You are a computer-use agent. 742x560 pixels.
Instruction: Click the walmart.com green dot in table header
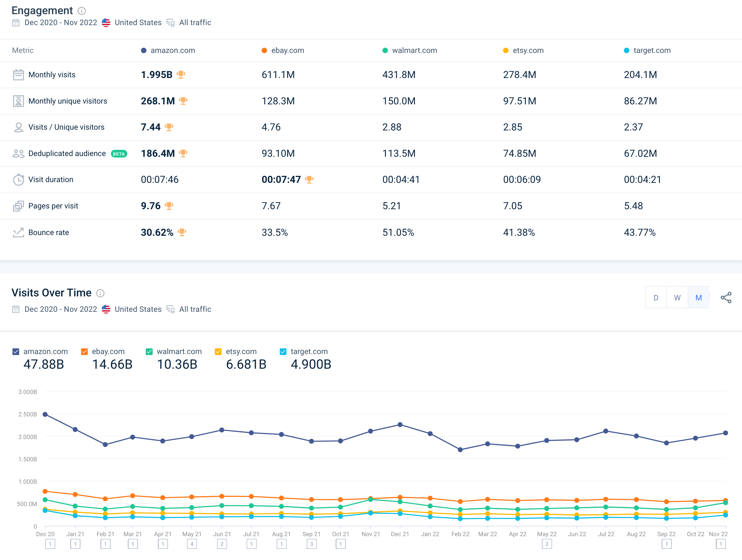[x=385, y=50]
